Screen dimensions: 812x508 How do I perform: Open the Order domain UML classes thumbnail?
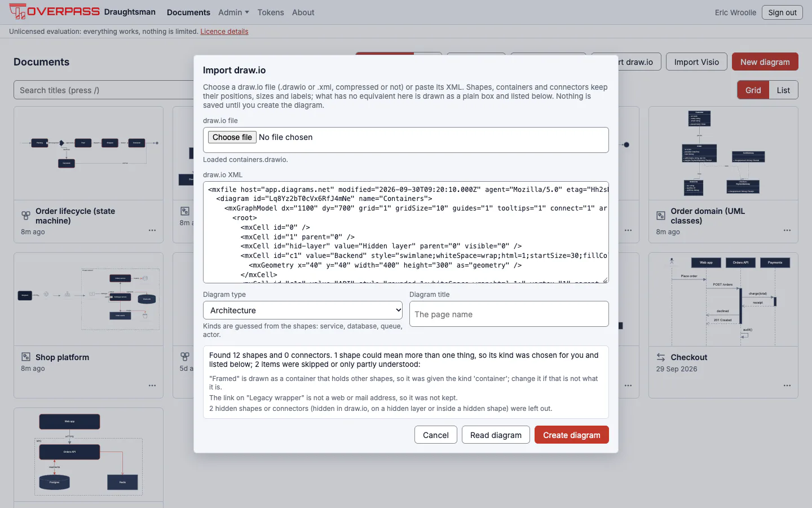[x=723, y=153]
